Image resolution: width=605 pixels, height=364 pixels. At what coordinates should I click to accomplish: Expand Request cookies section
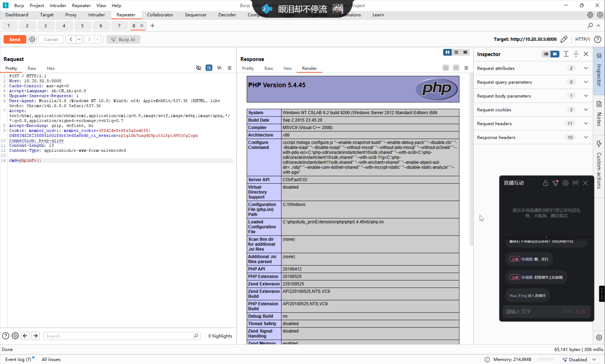tap(586, 110)
